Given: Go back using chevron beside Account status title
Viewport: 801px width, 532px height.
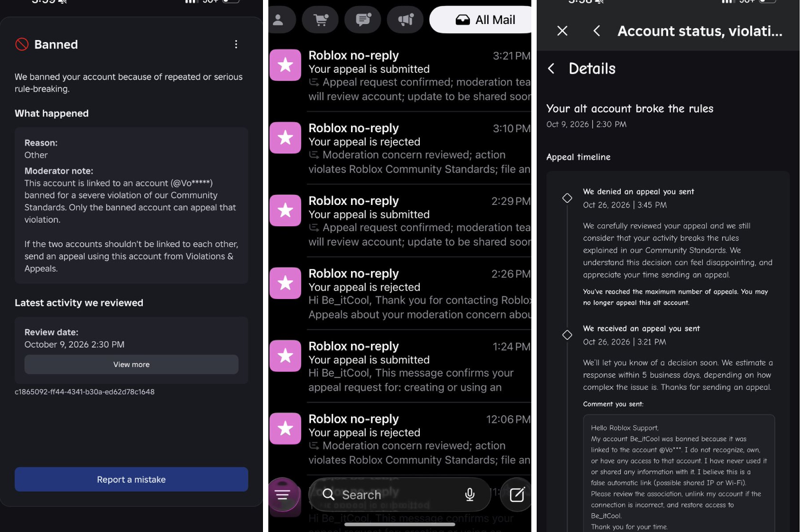Looking at the screenshot, I should (597, 31).
